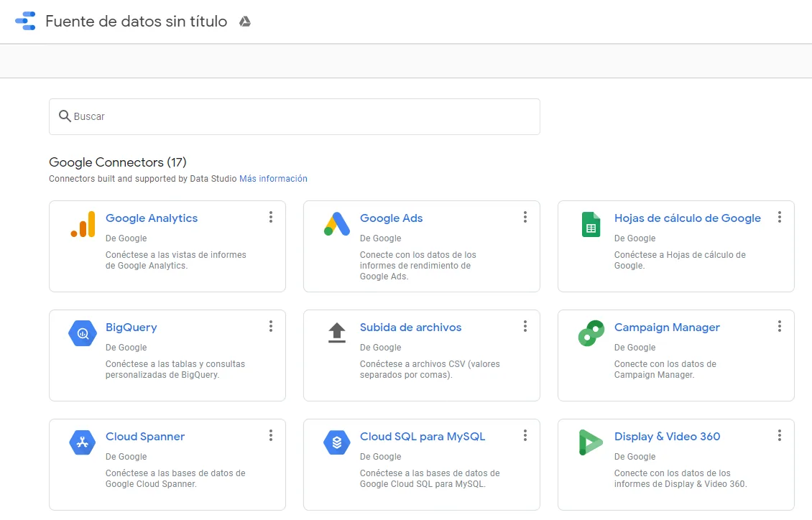Open more options for Display & Video 360
Viewport: 812px width, 520px height.
tap(780, 436)
